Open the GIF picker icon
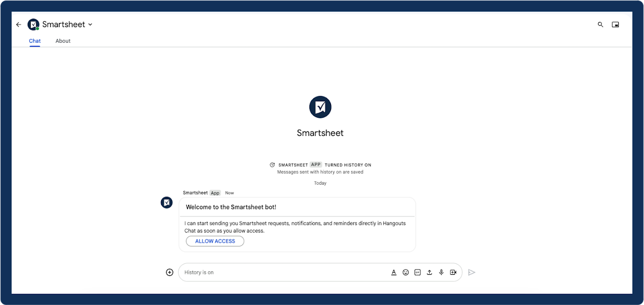 [x=418, y=272]
